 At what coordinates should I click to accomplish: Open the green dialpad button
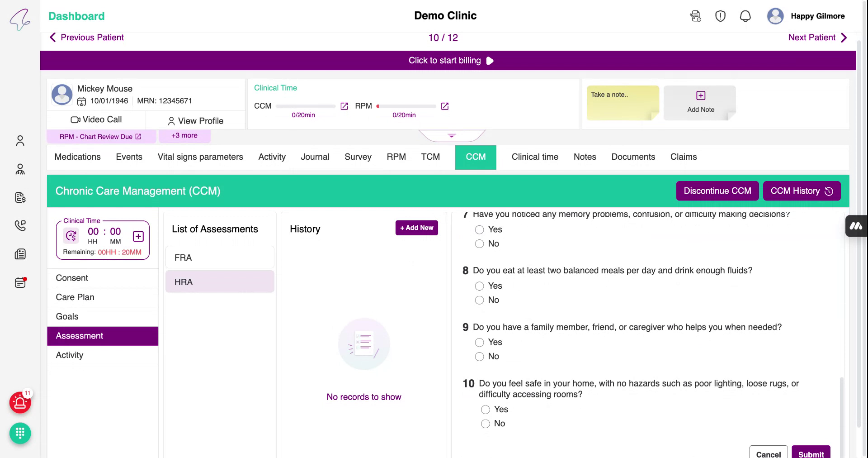(20, 433)
